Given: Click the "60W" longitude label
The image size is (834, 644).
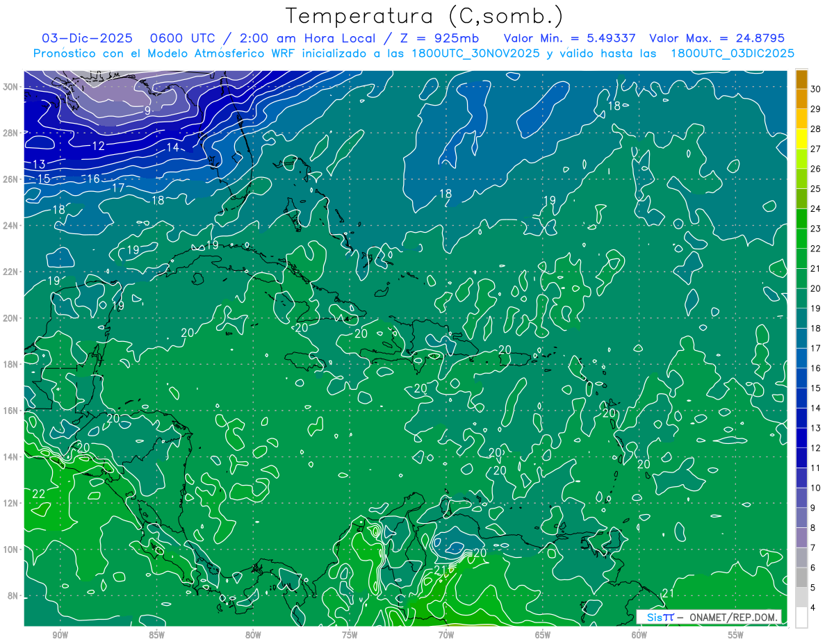Looking at the screenshot, I should (639, 635).
